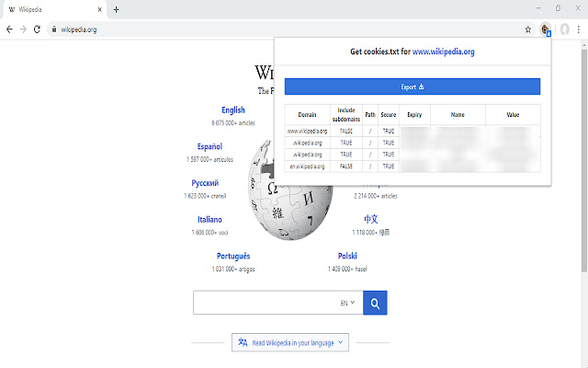Click the browser forward arrow
This screenshot has width=588, height=368.
(x=23, y=29)
